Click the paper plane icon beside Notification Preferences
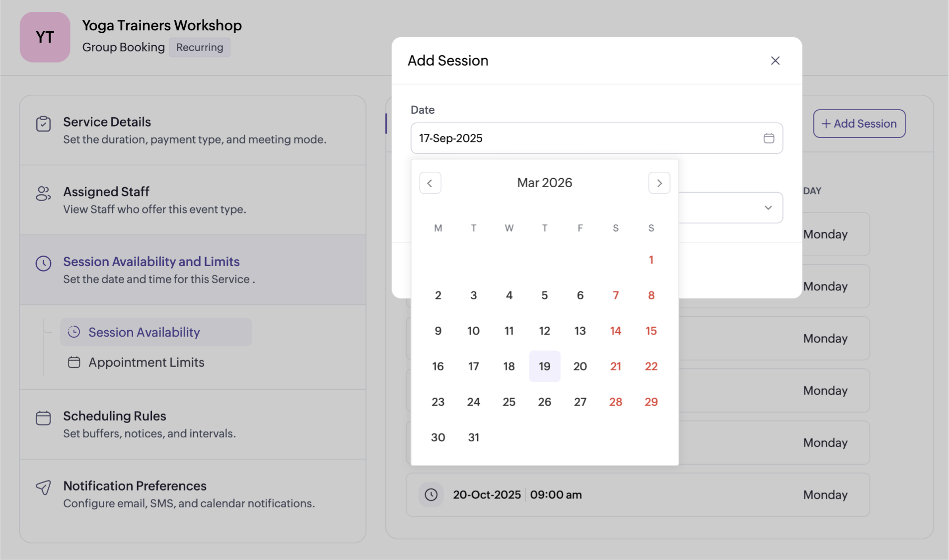The height and width of the screenshot is (560, 949). pos(44,488)
